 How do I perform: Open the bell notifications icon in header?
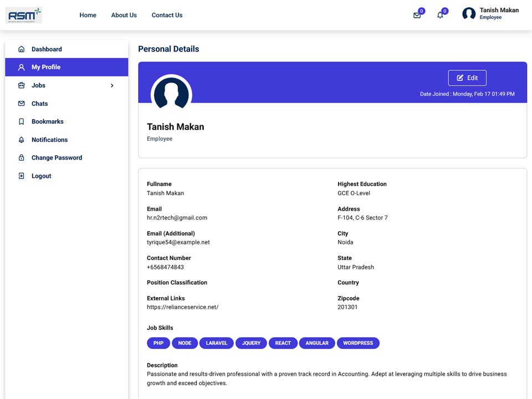[x=440, y=16]
